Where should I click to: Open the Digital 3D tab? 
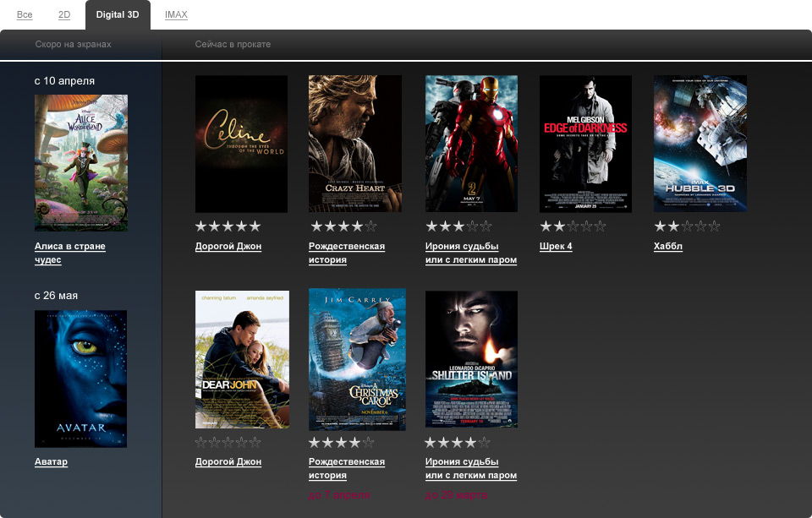[118, 15]
